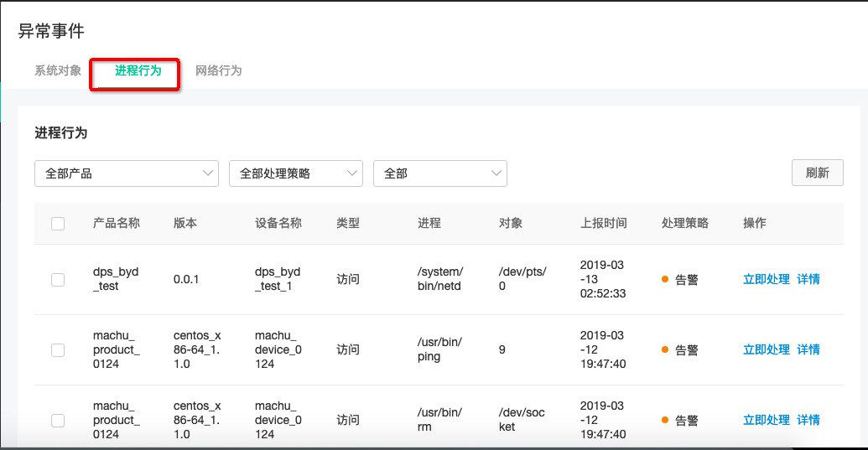Go to the 网络行为 tab
The image size is (868, 450).
(218, 70)
